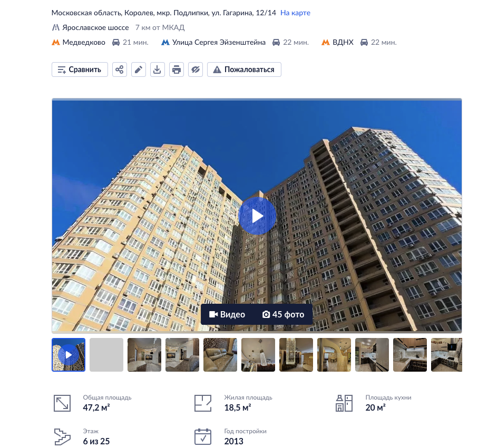Click the car icon next to 21 мин.
Image resolution: width=488 pixels, height=448 pixels.
116,42
